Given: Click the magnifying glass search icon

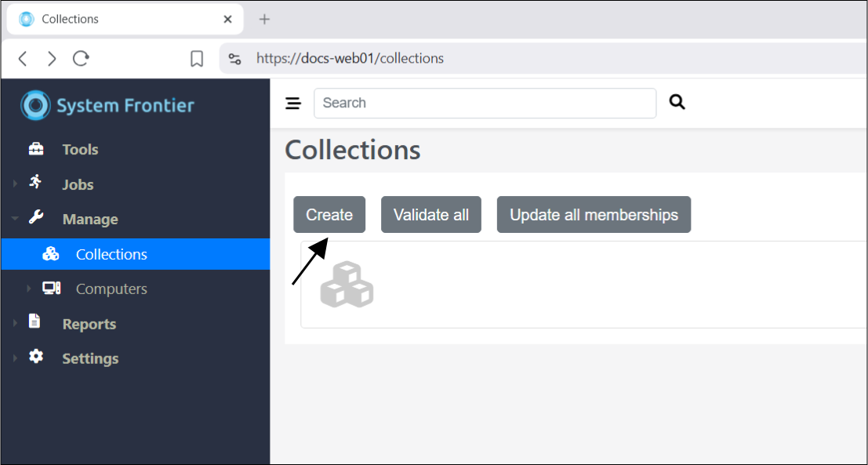Looking at the screenshot, I should [677, 102].
